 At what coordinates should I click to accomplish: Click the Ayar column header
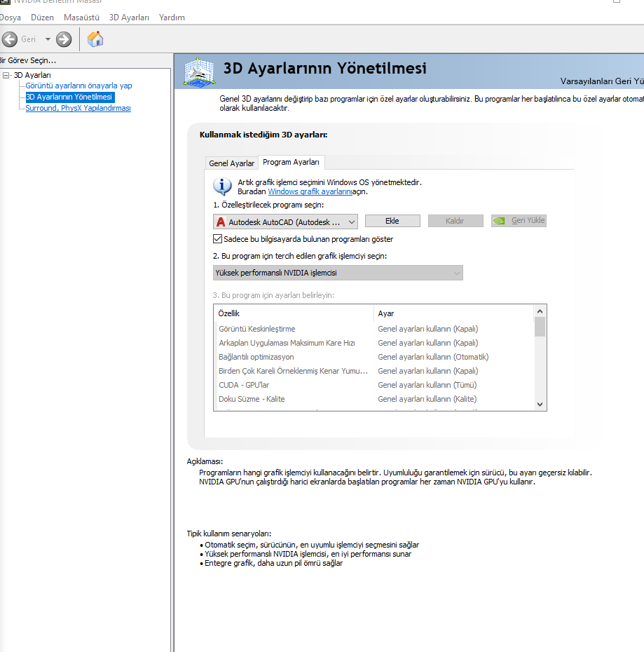click(453, 313)
